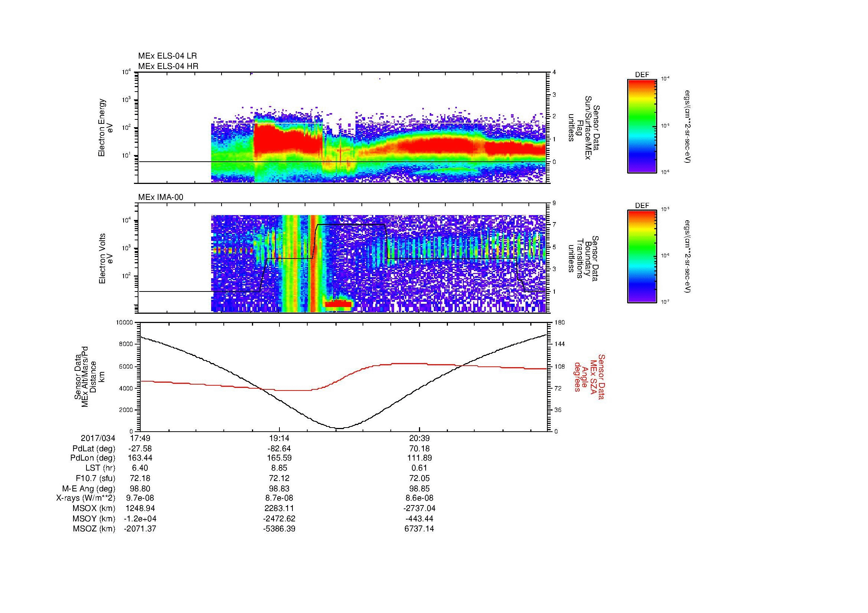Viewport: 868px width, 613px height.
Task: Click the MSOZ value '-5386.39'
Action: (x=279, y=529)
